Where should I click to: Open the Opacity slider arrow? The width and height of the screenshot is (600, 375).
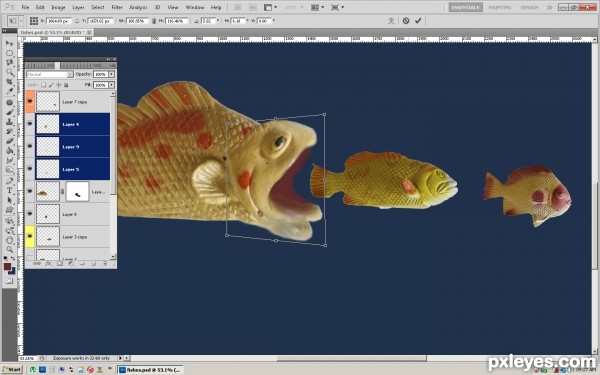coord(111,74)
